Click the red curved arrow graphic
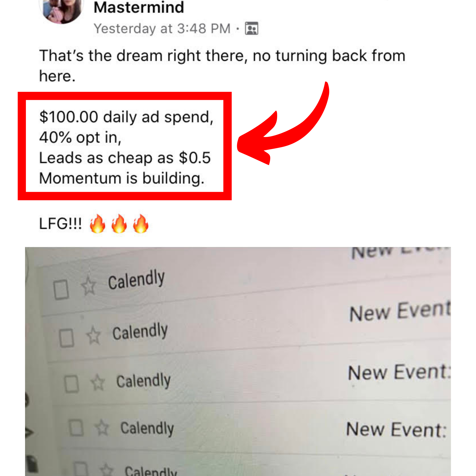 tap(283, 123)
